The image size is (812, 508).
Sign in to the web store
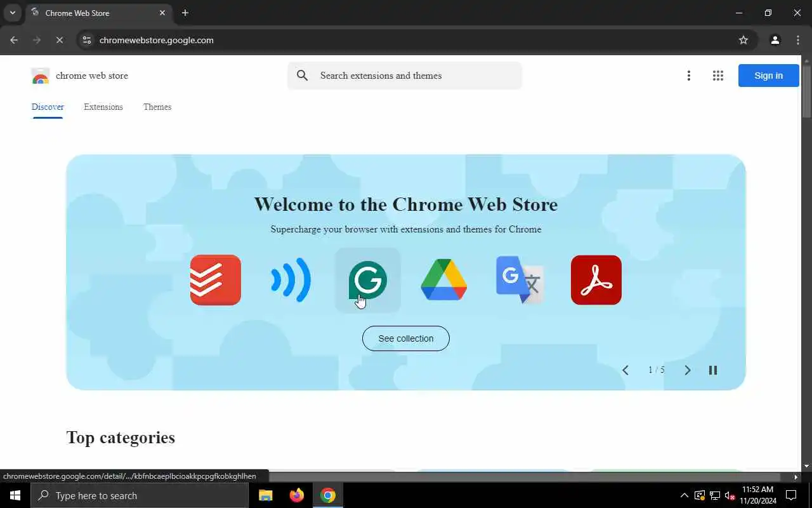pyautogui.click(x=768, y=76)
